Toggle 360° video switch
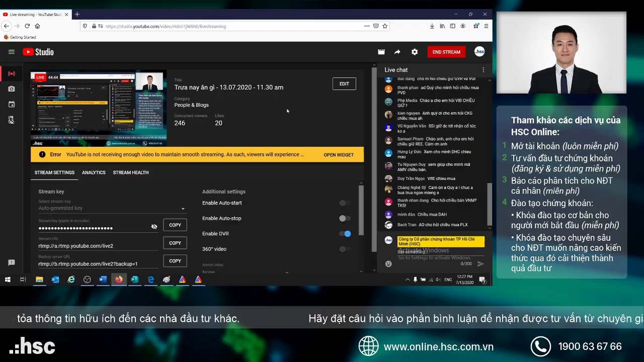This screenshot has height=362, width=644. tap(345, 249)
